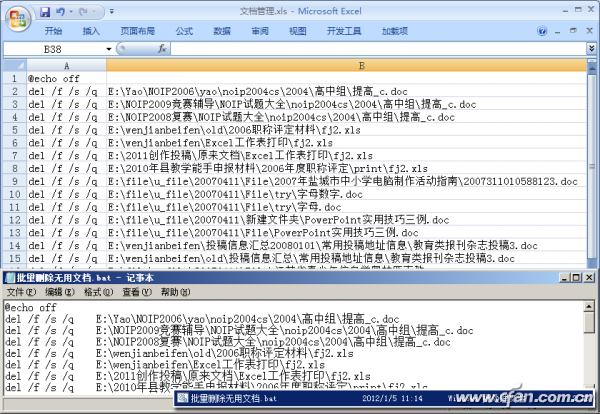The width and height of the screenshot is (600, 414).
Task: Undo the last action in Excel
Action: click(60, 12)
